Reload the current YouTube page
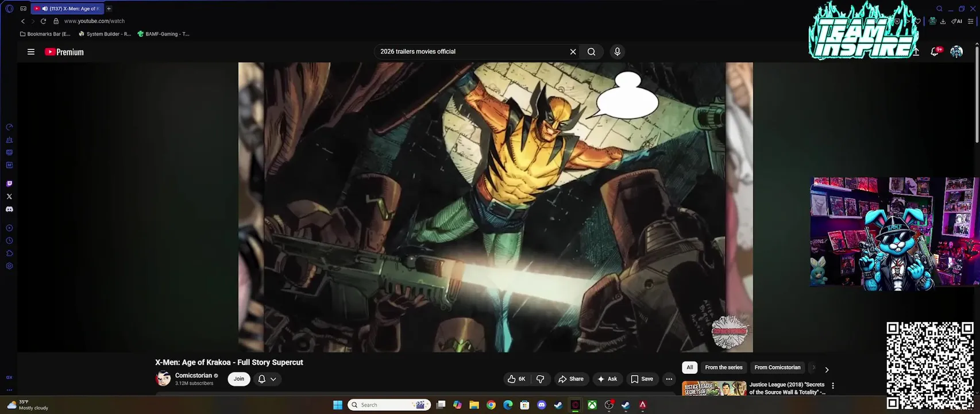 click(43, 21)
